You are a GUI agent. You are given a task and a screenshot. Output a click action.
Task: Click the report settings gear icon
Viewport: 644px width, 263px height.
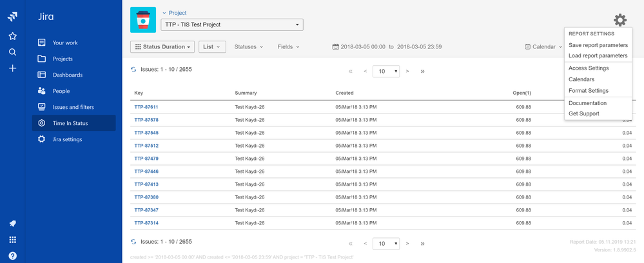point(620,20)
